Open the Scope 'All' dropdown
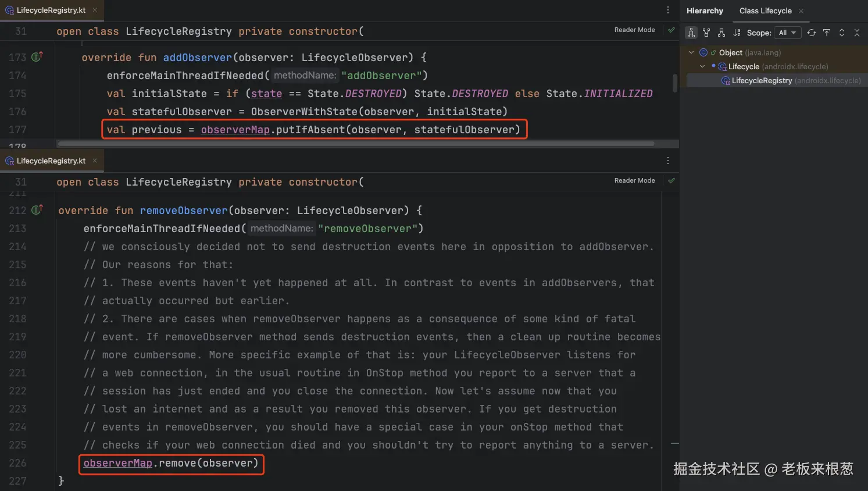868x491 pixels. pyautogui.click(x=787, y=33)
